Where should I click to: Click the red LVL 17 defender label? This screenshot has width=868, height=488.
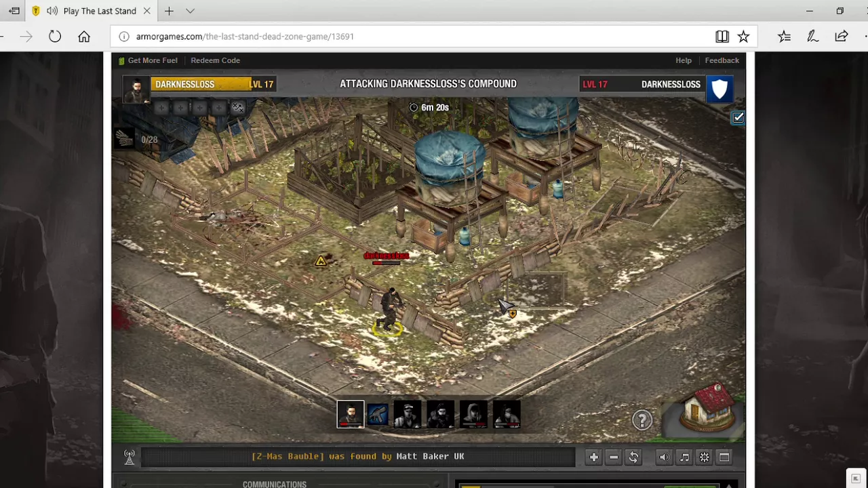coord(595,85)
